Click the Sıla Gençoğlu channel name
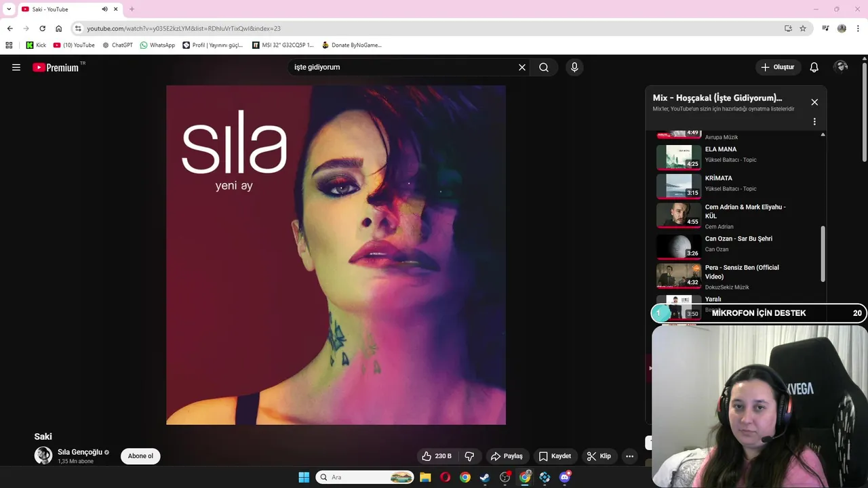868x488 pixels. point(80,452)
